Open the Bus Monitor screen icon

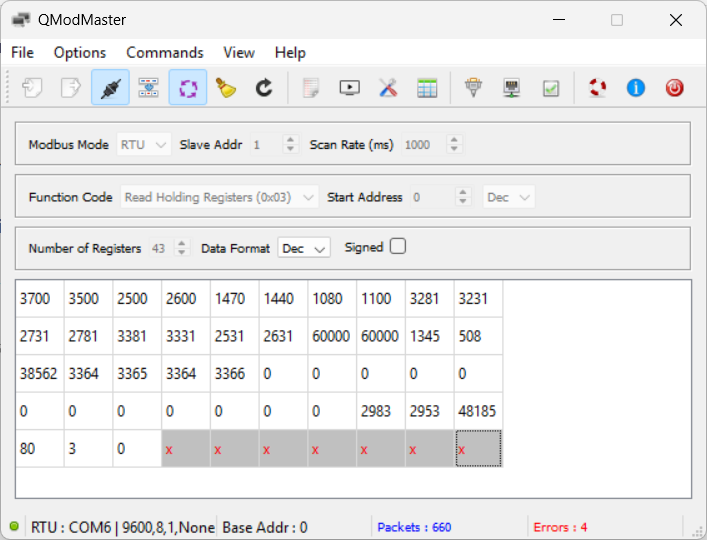[349, 87]
